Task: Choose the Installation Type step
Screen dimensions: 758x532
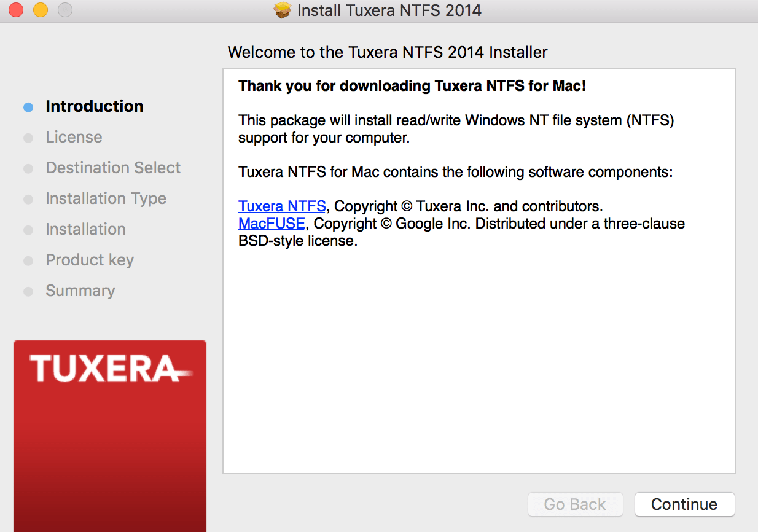Action: pos(106,198)
